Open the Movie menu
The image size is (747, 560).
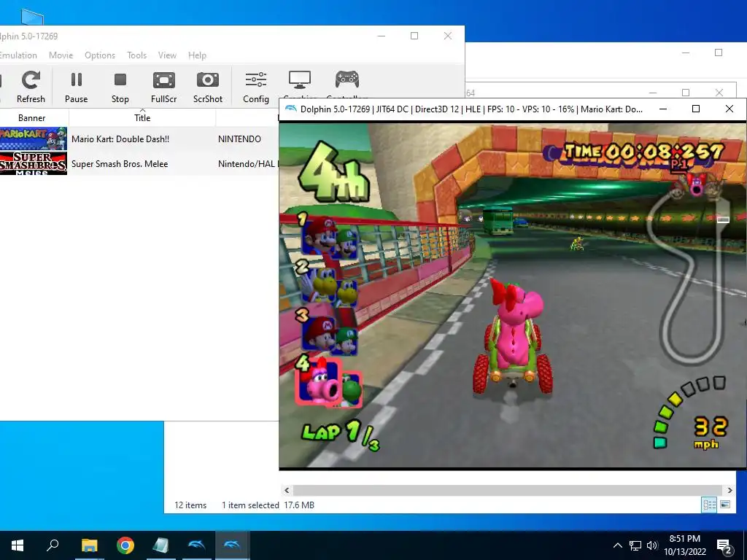point(61,55)
